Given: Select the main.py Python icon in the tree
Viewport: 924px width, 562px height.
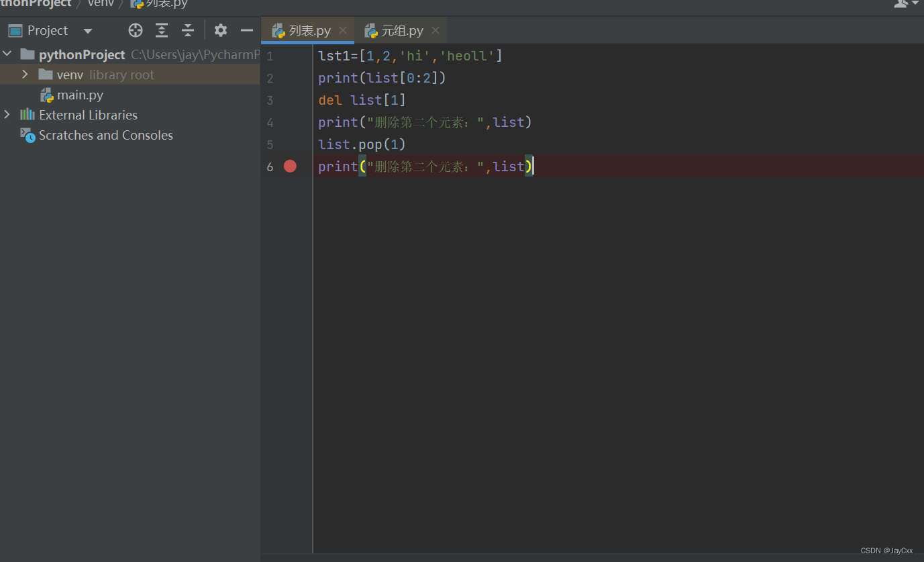Looking at the screenshot, I should (x=47, y=95).
